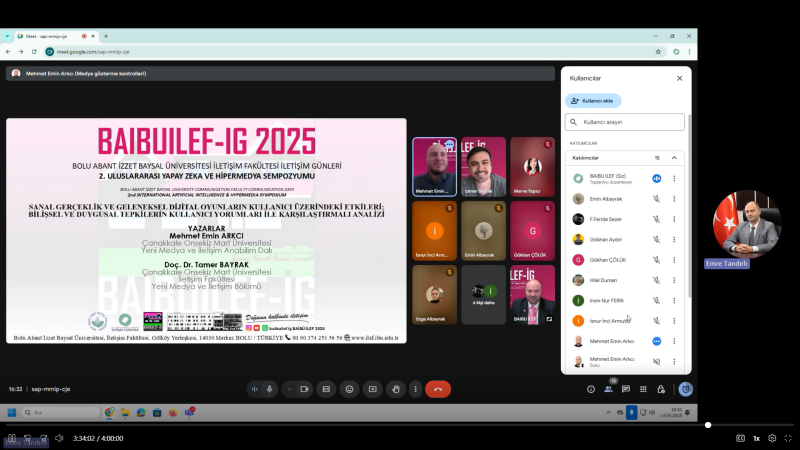Viewport: 800px width, 450px height.
Task: Open meeting details info icon
Action: [591, 389]
